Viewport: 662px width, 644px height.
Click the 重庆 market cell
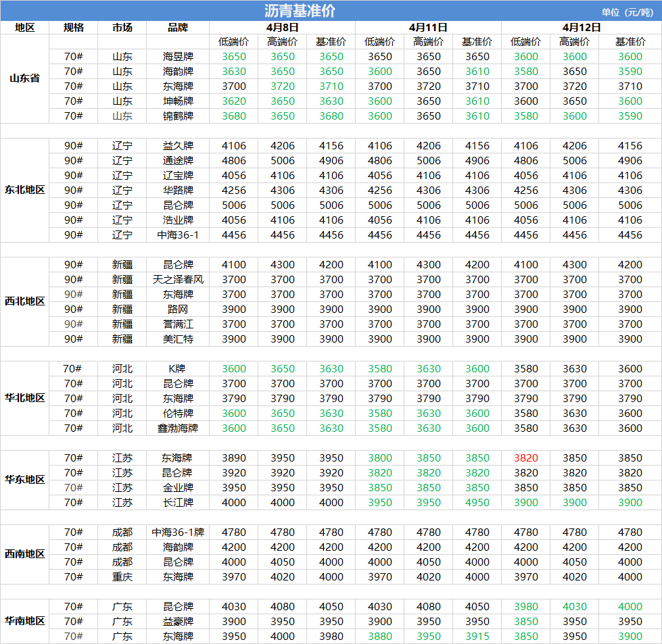tap(122, 577)
